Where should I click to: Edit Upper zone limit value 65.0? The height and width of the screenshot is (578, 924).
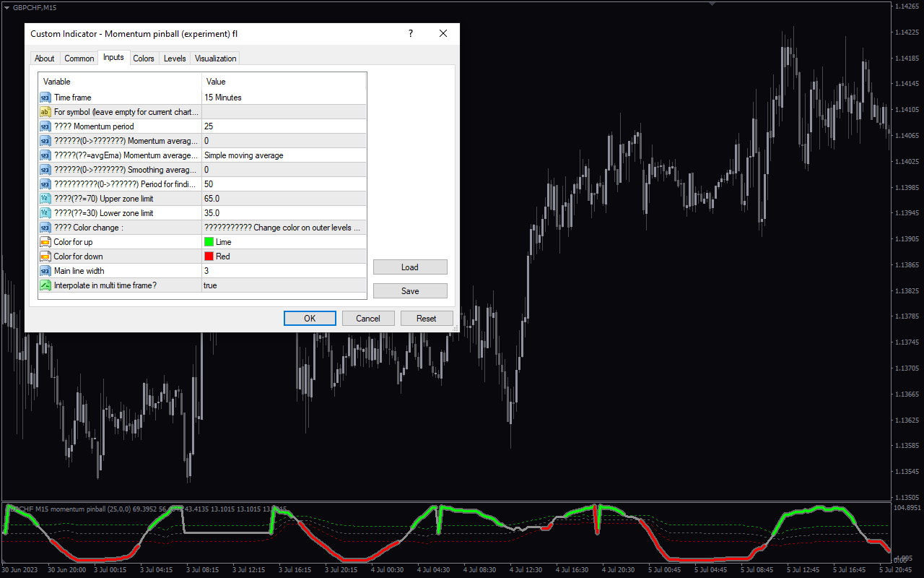(284, 199)
